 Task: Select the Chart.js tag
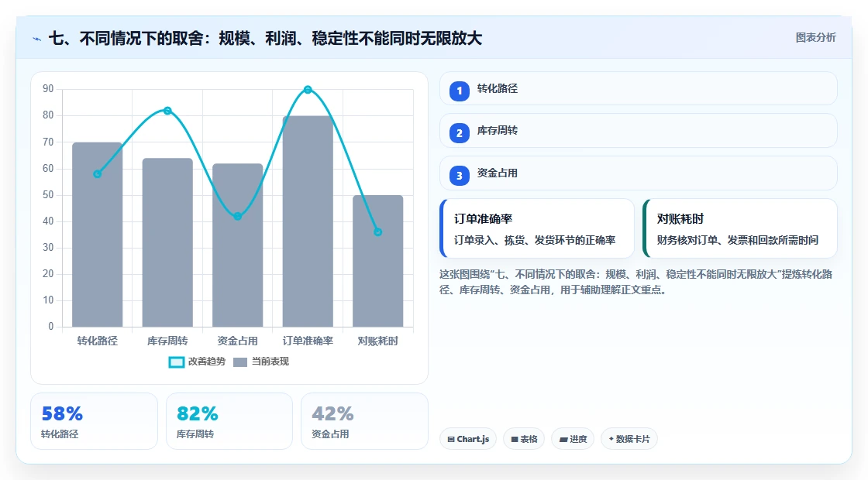click(468, 439)
